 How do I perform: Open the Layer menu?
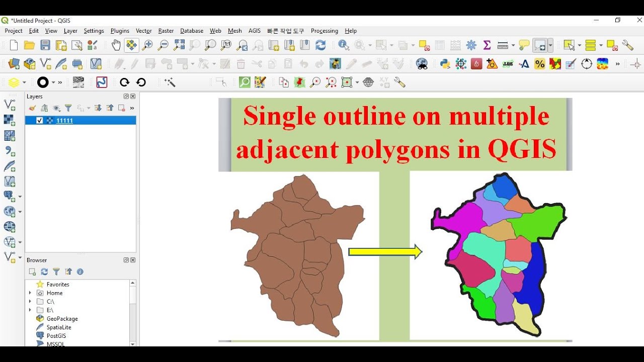click(70, 31)
